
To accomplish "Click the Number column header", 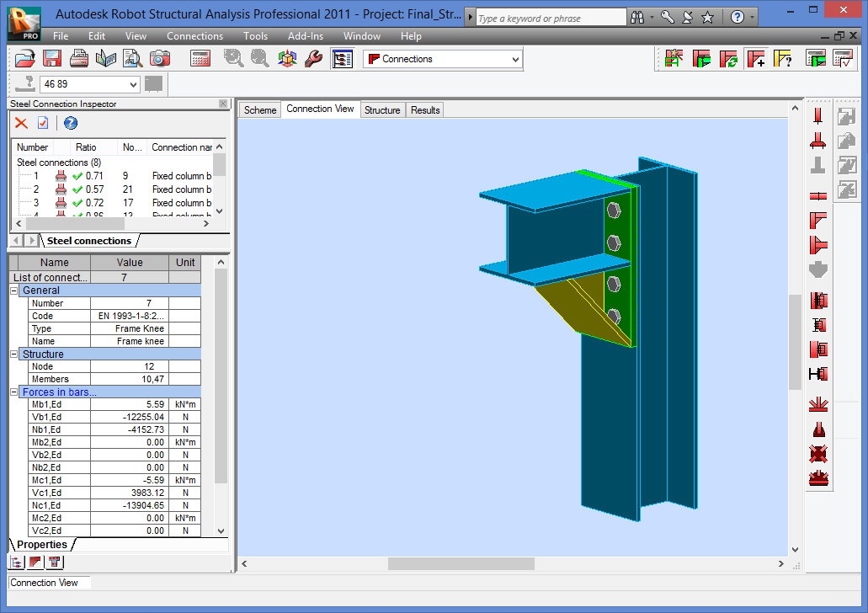I will coord(32,147).
